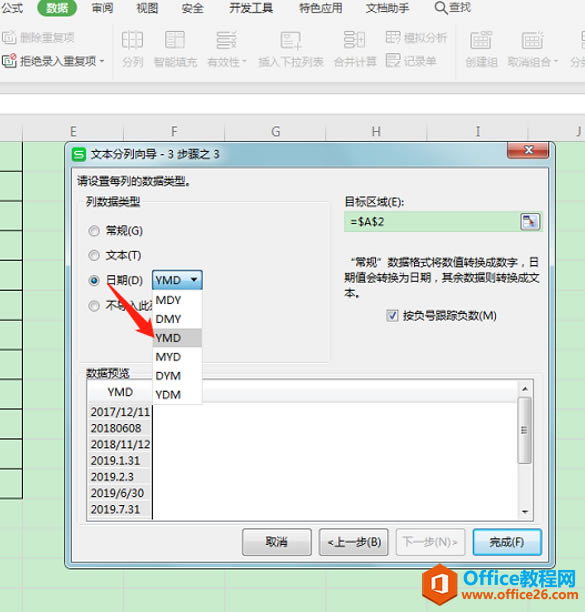Open the 特色应用 tab
This screenshot has height=612, width=585.
320,8
